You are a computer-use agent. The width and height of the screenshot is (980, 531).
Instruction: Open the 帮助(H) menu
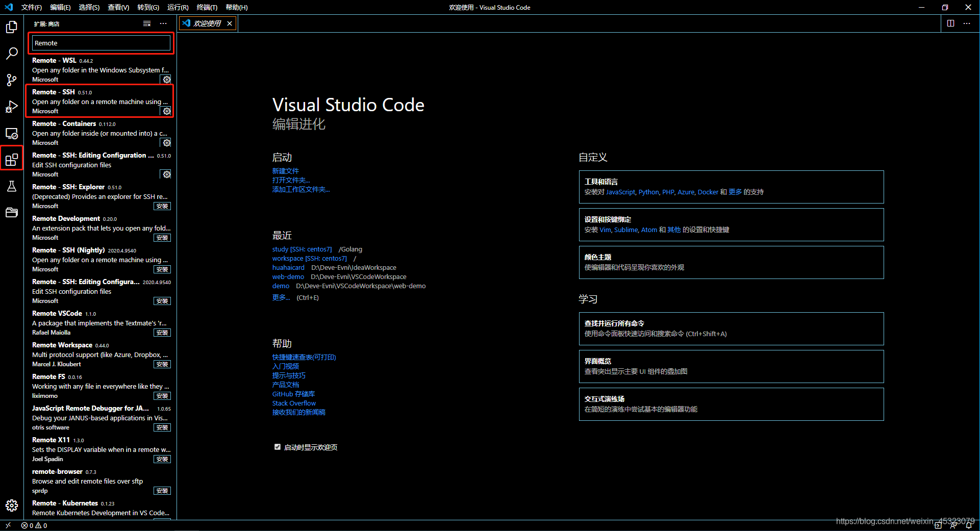[237, 7]
